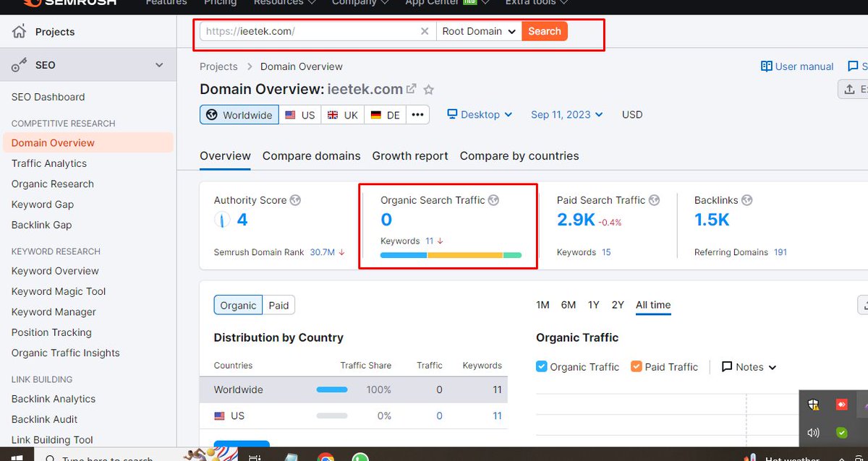868x461 pixels.
Task: Open US keywords count 11 link
Action: 497,415
